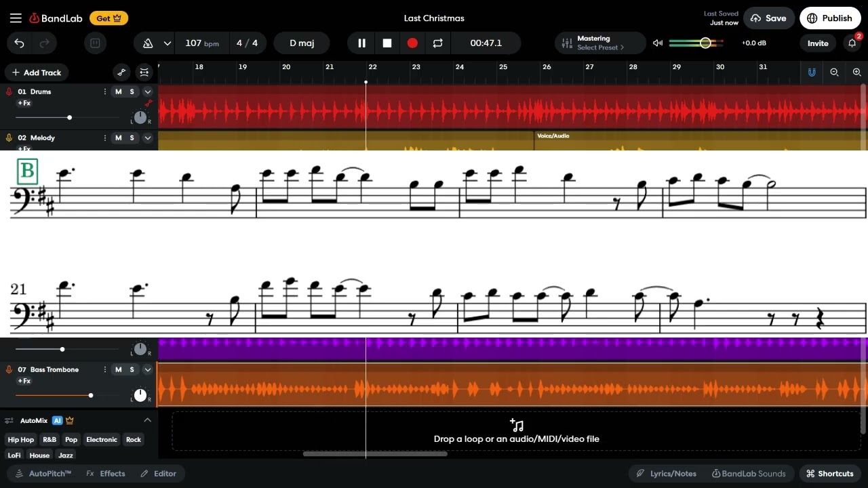
Task: Select the Hip Hop AutoMix genre
Action: (21, 440)
